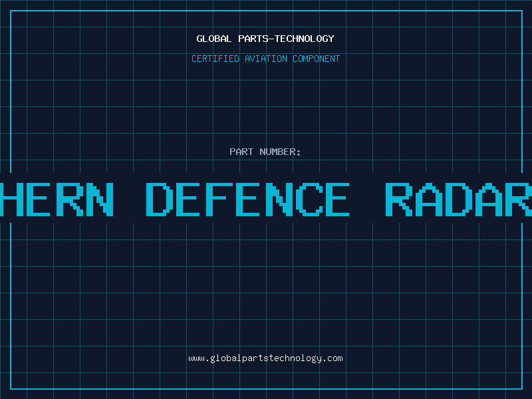Click the letter N ending HERN
Image resolution: width=532 pixels, height=399 pixels.
98,199
